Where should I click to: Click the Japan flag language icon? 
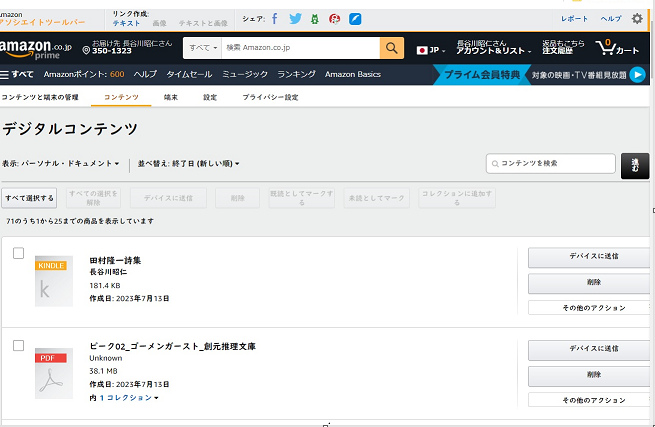coord(422,50)
